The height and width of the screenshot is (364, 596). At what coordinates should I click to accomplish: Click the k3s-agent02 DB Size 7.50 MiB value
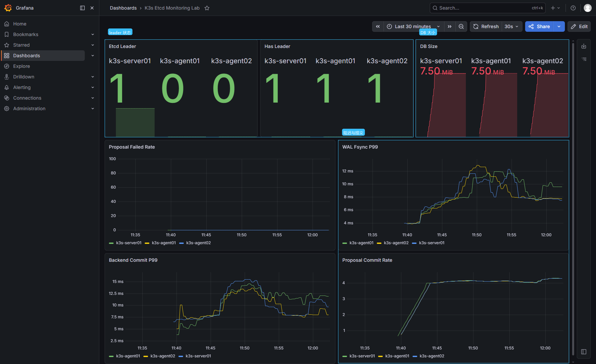coord(539,71)
